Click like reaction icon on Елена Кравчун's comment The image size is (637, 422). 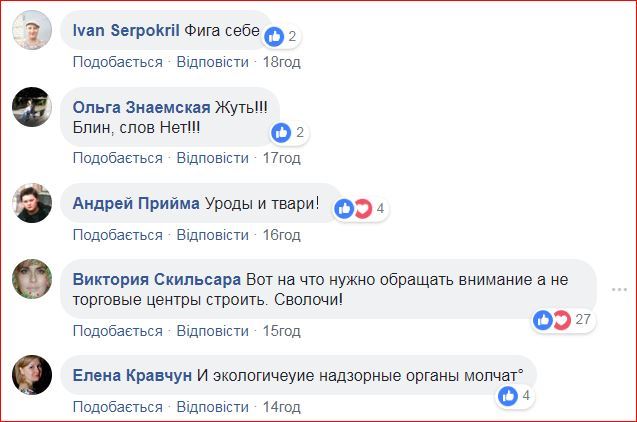coord(508,396)
